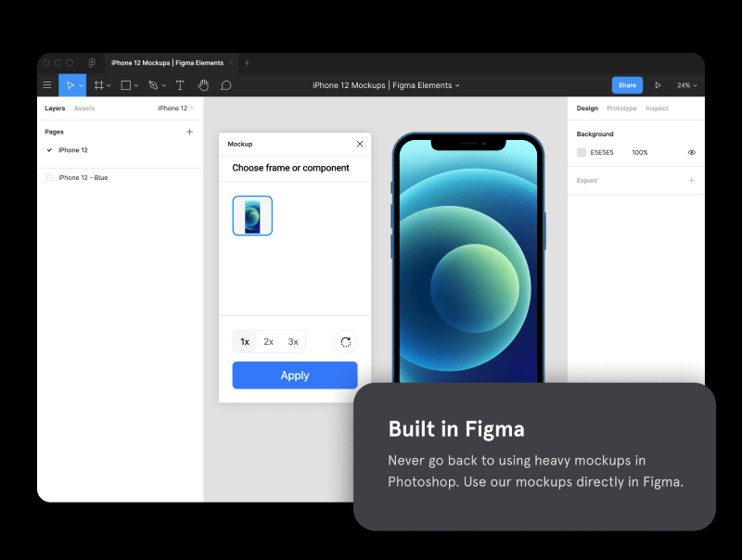Screen dimensions: 742x560
Task: Select the Rectangle shape tool
Action: point(126,85)
